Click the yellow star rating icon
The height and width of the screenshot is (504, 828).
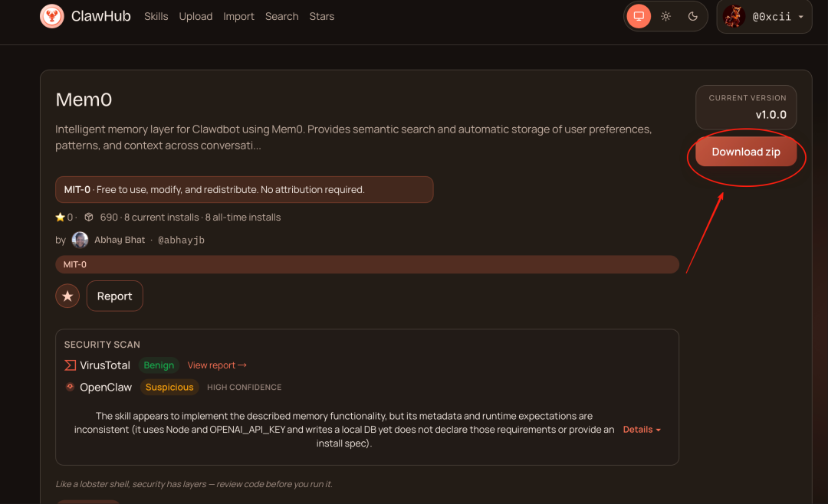(61, 217)
